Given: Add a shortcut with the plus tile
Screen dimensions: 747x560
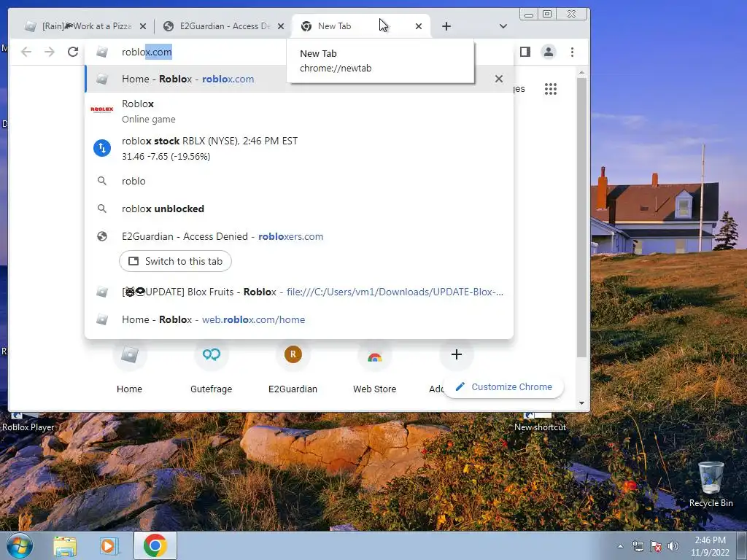Looking at the screenshot, I should [x=457, y=354].
